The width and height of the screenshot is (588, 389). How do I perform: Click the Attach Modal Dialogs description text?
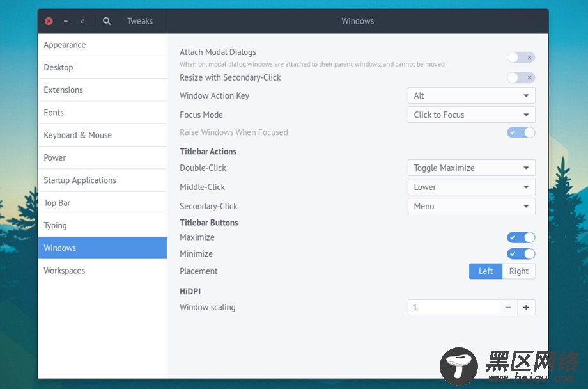tap(313, 64)
